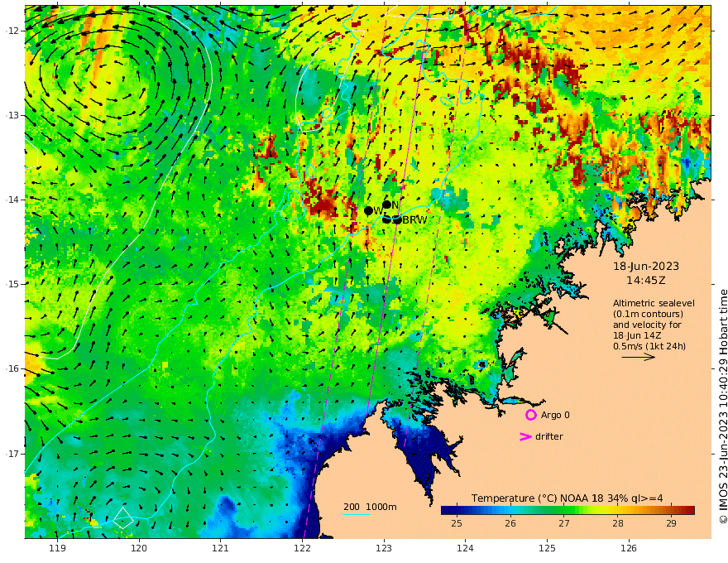728x563 pixels.
Task: Click latitude axis label -12
Action: pyautogui.click(x=12, y=31)
